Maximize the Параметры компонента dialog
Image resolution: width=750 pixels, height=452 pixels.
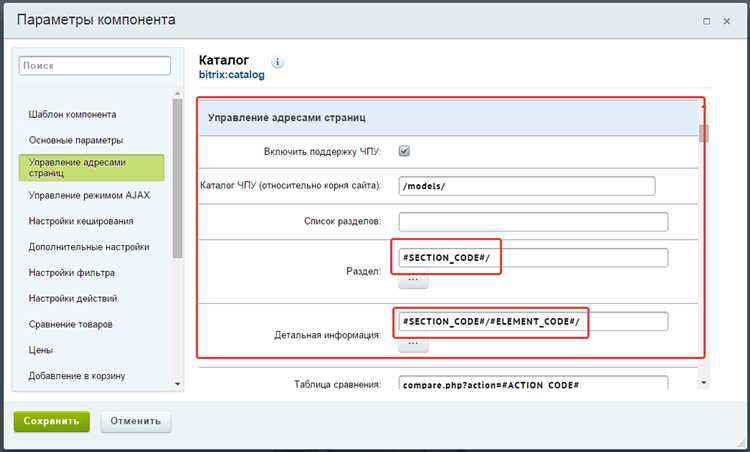[x=706, y=21]
